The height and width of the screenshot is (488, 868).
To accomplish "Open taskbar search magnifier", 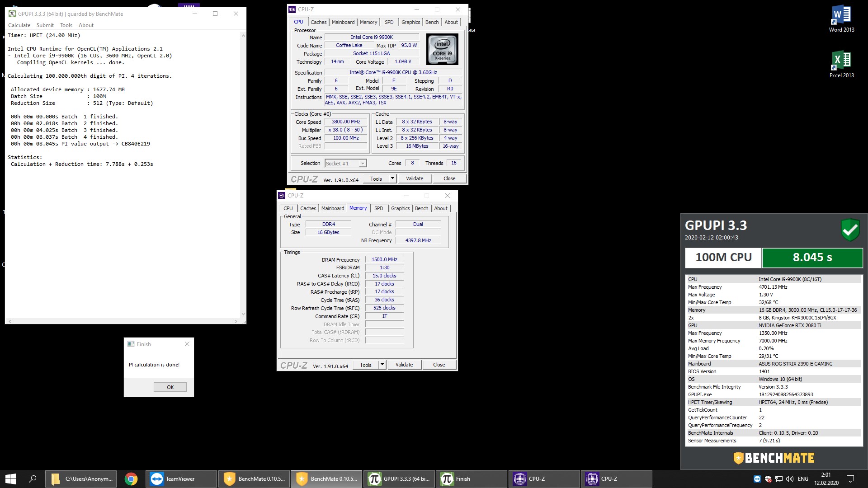I will [33, 479].
